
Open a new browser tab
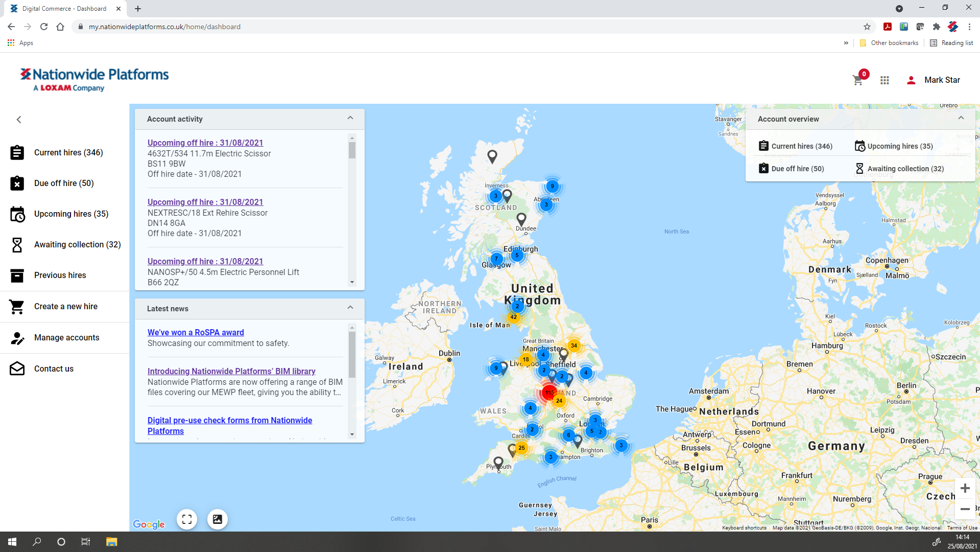click(138, 9)
